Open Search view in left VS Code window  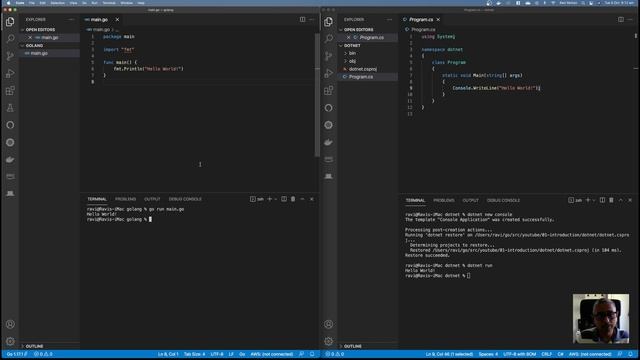[x=10, y=39]
